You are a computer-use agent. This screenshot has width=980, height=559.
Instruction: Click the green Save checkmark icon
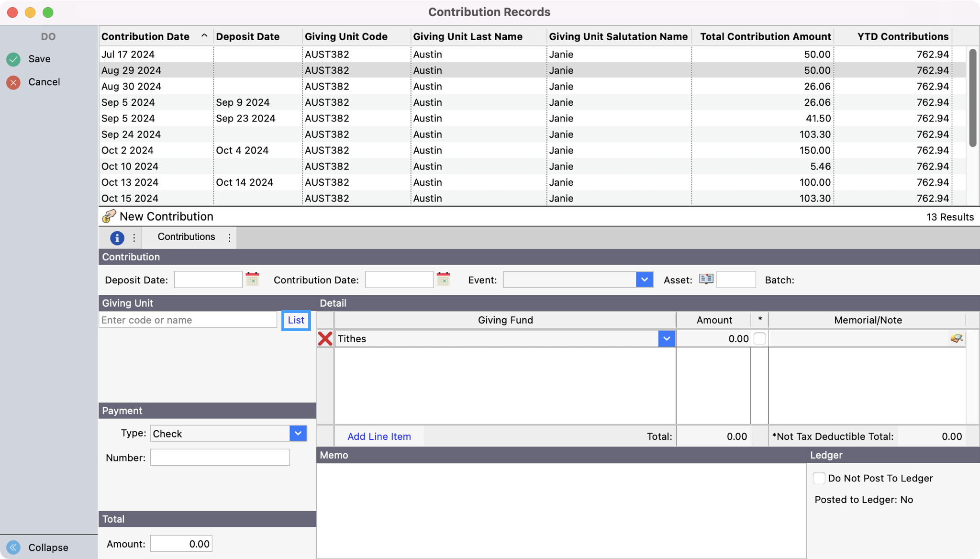pyautogui.click(x=13, y=59)
